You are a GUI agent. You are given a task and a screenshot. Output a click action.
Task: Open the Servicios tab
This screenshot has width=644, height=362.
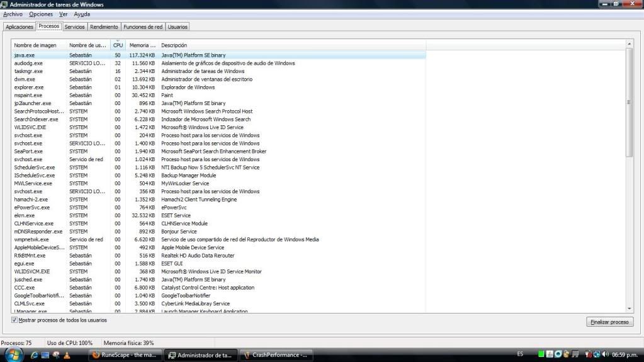coord(74,27)
